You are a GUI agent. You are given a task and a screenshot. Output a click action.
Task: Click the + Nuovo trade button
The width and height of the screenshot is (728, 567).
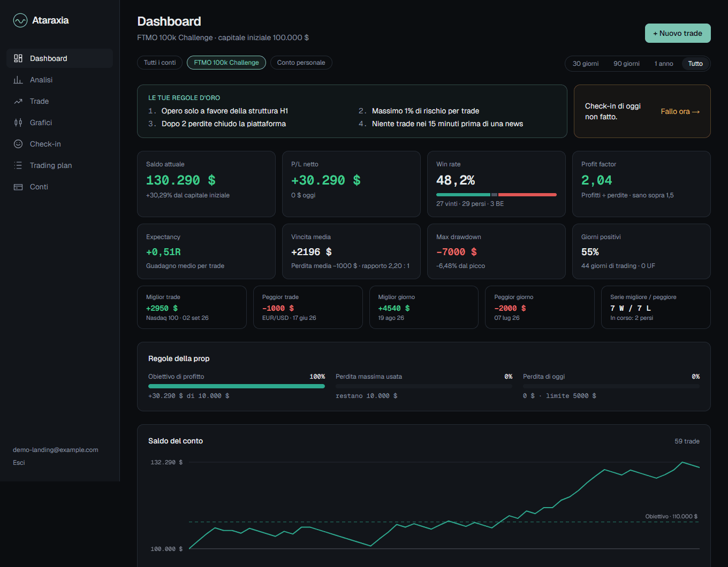click(678, 33)
